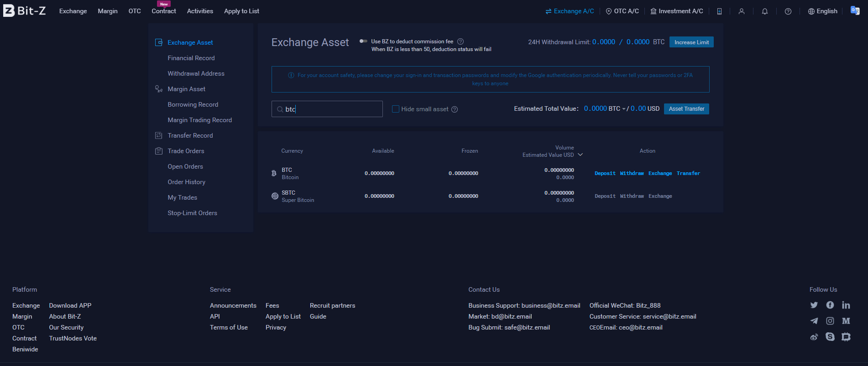Image resolution: width=868 pixels, height=366 pixels.
Task: Check the Hide small asset checkbox
Action: [x=396, y=109]
